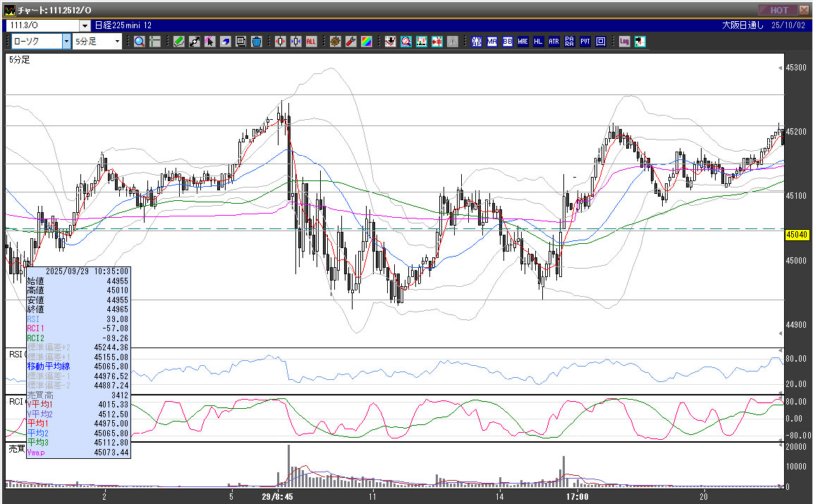Click the trash can delete icon
This screenshot has width=813, height=504.
point(256,42)
